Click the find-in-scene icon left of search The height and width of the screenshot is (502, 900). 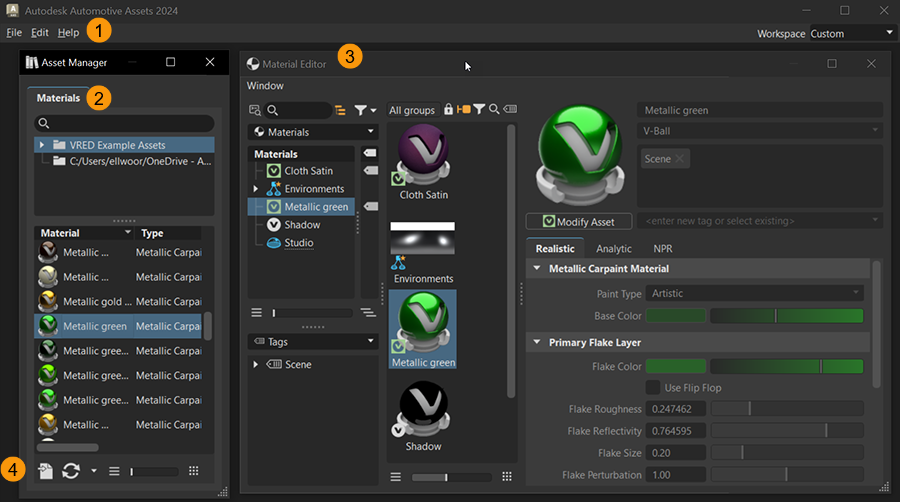pos(255,110)
